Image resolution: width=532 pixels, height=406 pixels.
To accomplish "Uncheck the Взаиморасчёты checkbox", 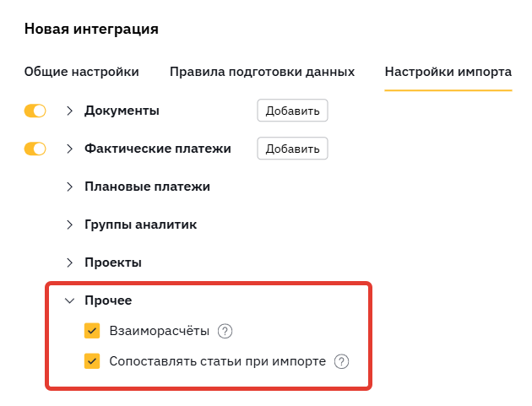I will pos(92,331).
